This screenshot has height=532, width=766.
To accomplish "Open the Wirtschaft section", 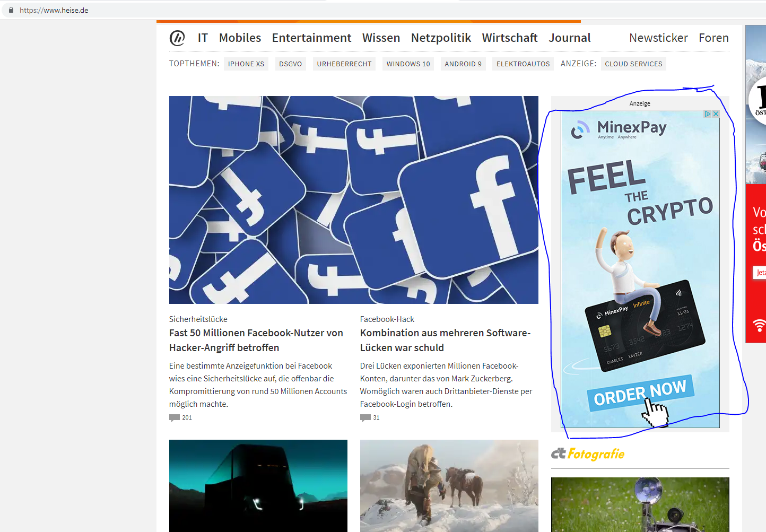I will 510,38.
